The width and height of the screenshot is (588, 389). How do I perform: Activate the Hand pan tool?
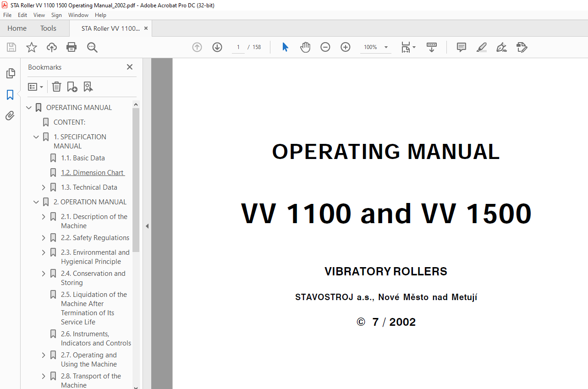click(x=305, y=47)
